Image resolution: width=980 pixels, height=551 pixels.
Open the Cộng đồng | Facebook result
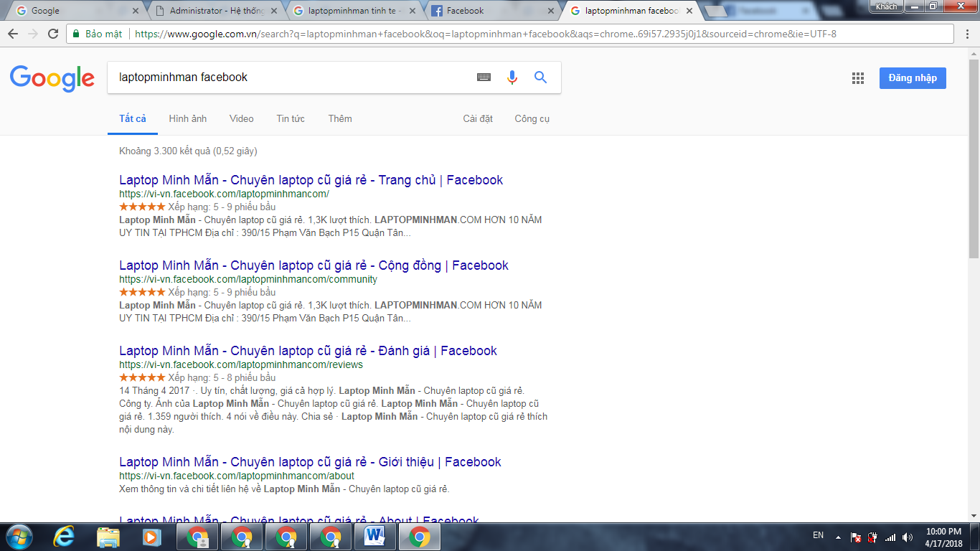[x=314, y=265]
